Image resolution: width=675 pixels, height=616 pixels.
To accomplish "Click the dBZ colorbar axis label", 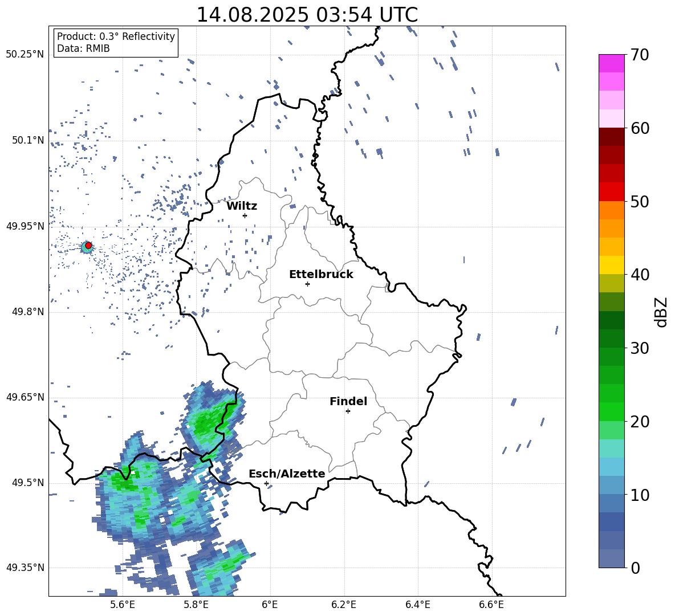I will (x=661, y=312).
